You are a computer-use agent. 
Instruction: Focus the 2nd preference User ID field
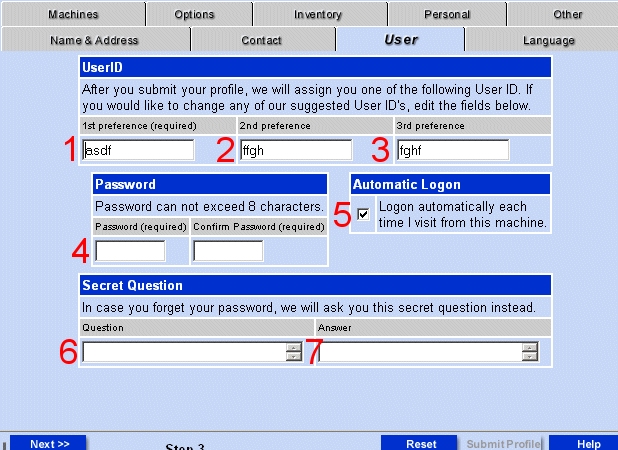[296, 150]
